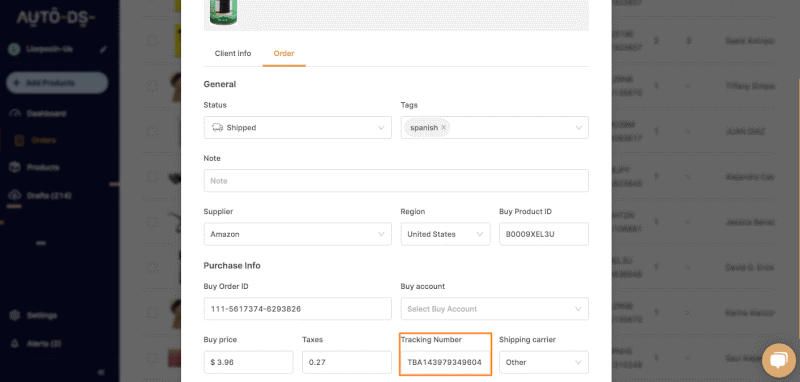Open the Select Buy Account dropdown
Viewport: 800px width, 382px height.
click(x=494, y=309)
